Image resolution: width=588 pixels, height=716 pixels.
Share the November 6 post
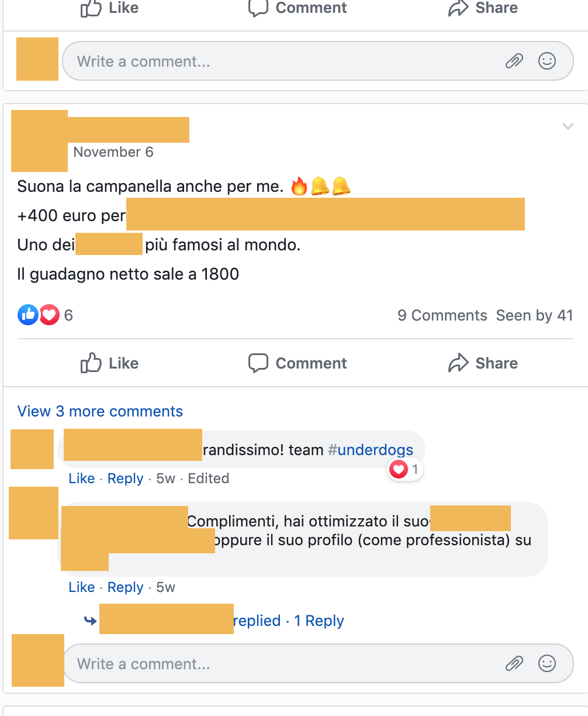point(483,363)
